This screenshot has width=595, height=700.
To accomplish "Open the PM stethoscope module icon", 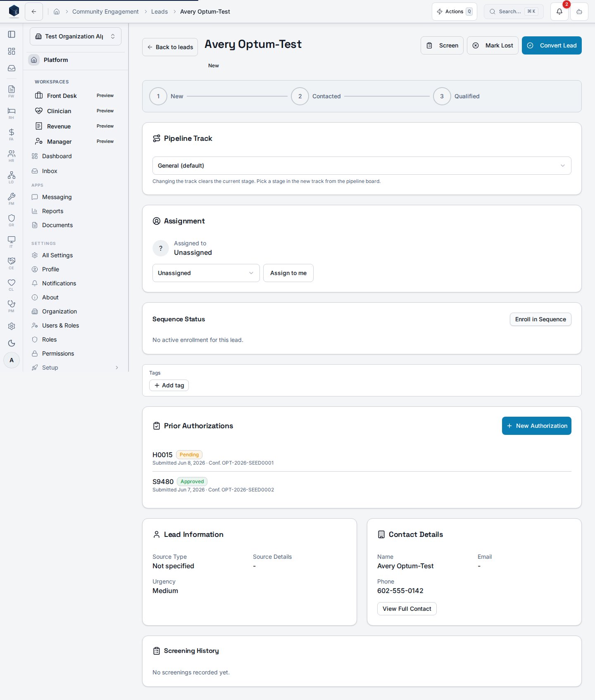I will (x=12, y=306).
